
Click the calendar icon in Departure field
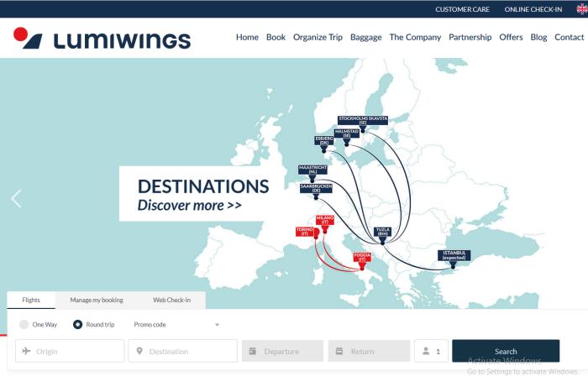coord(253,351)
